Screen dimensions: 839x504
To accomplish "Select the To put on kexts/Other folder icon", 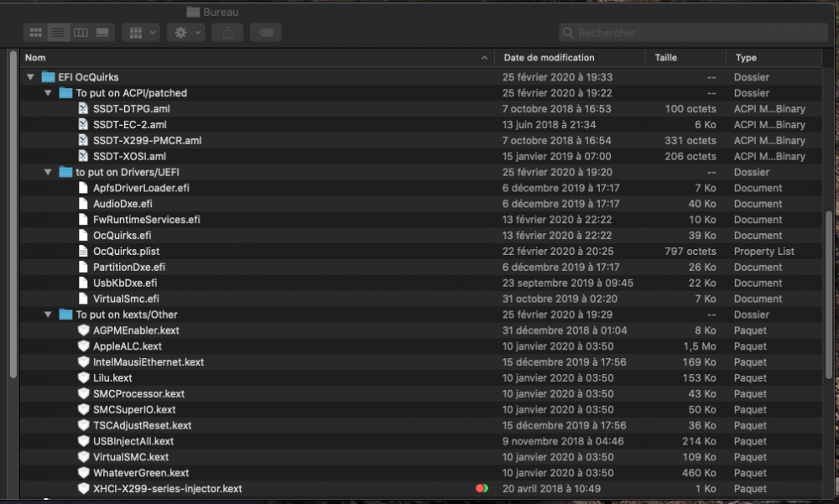I will (x=65, y=314).
